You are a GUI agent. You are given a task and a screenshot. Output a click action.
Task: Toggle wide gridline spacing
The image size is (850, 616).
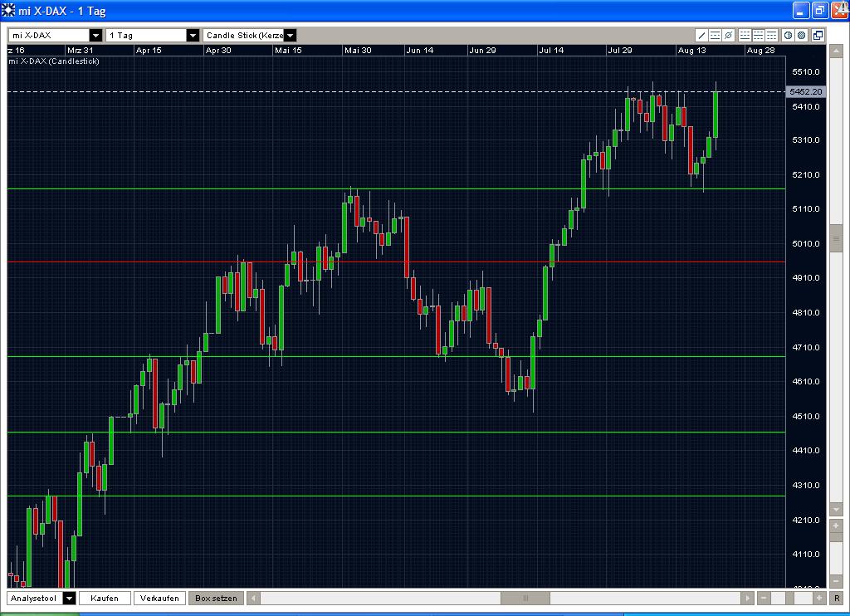770,35
